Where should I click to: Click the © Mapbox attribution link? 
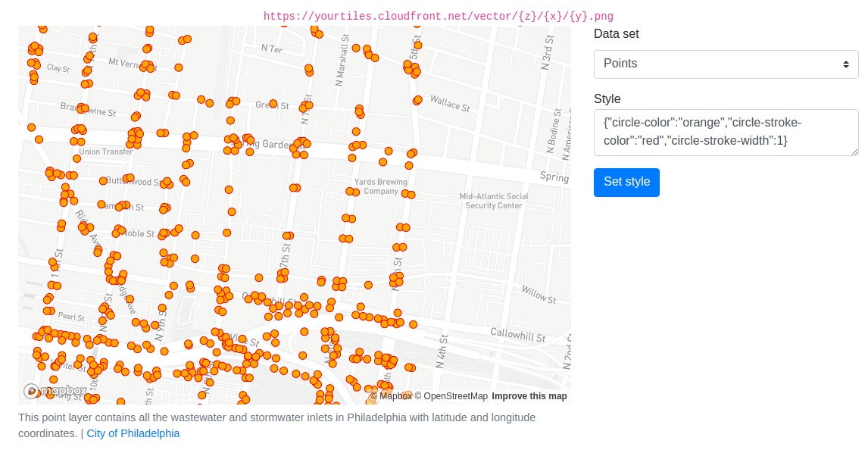tap(392, 395)
